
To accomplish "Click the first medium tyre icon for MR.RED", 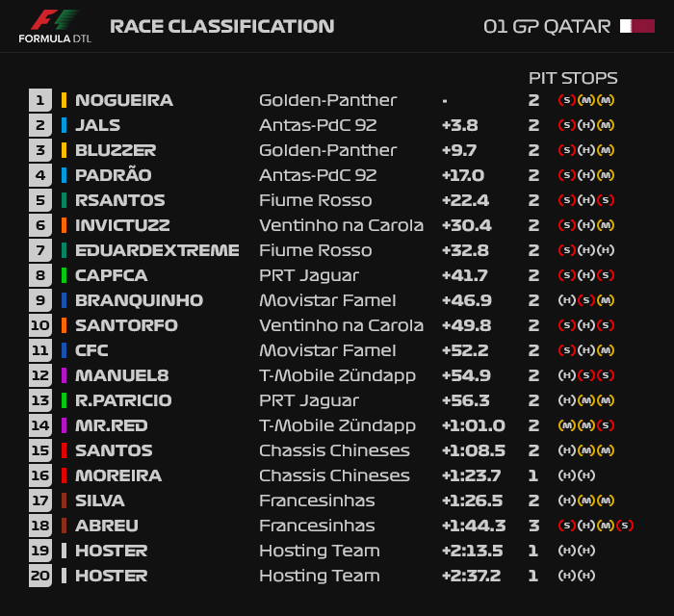I will (x=566, y=425).
